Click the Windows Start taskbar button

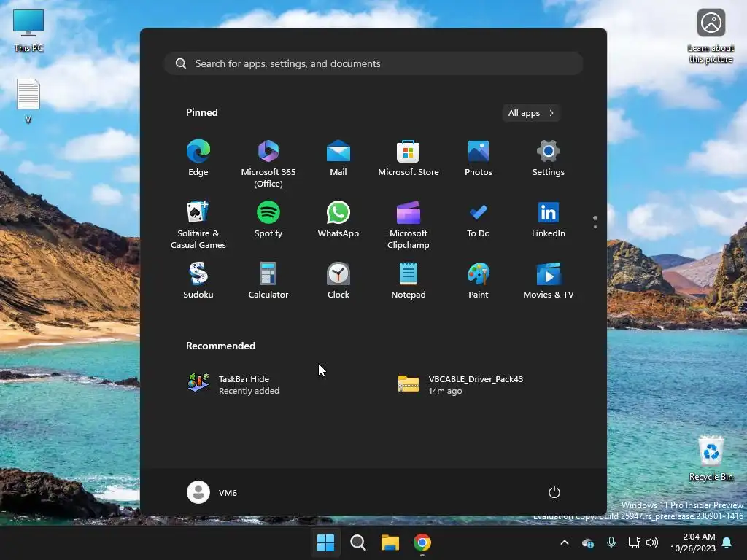point(326,542)
